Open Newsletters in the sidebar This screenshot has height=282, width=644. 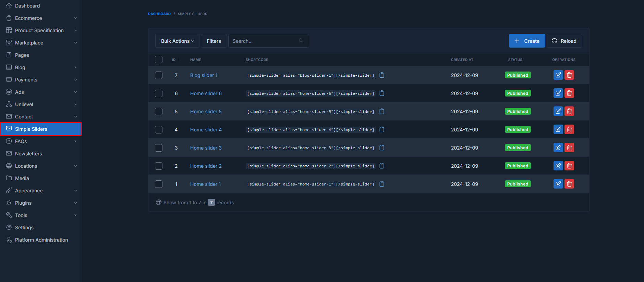point(41,154)
